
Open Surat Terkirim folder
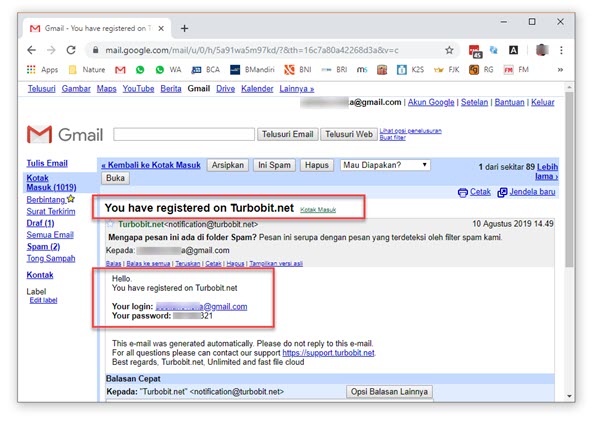(51, 211)
